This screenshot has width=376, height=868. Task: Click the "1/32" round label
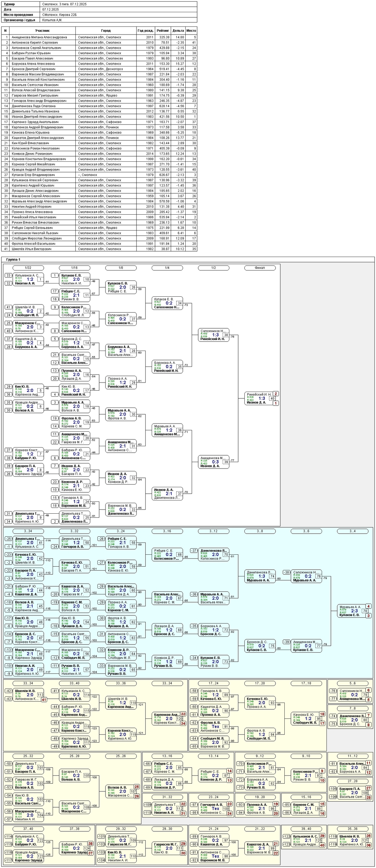tap(29, 268)
